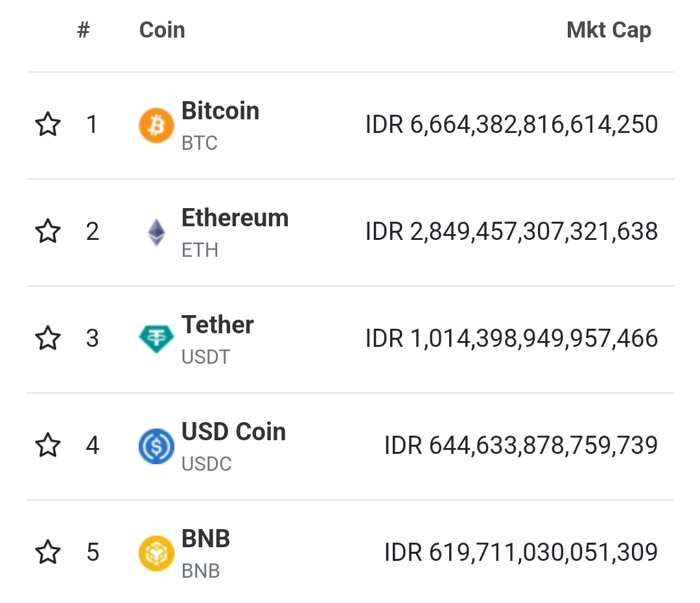Favorite Bitcoin with the star
Viewport: 700px width, 603px height.
pos(48,124)
